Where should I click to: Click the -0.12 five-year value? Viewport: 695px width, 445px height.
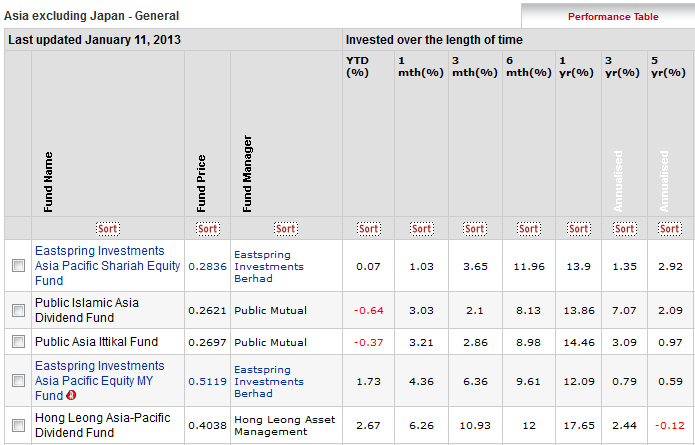[670, 425]
